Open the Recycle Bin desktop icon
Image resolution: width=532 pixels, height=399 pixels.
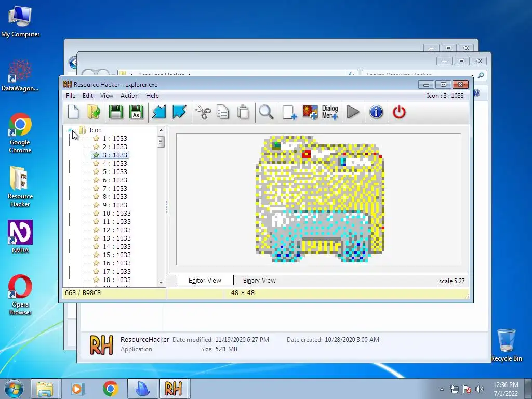[x=506, y=345]
